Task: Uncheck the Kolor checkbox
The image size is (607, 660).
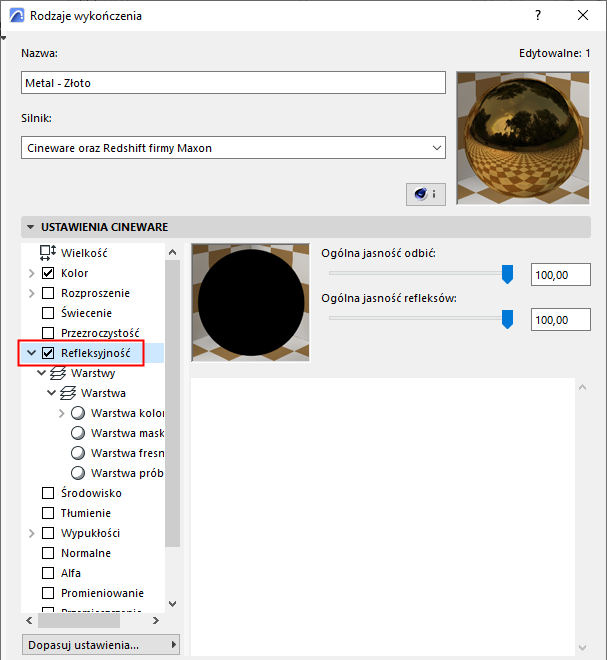Action: 48,273
